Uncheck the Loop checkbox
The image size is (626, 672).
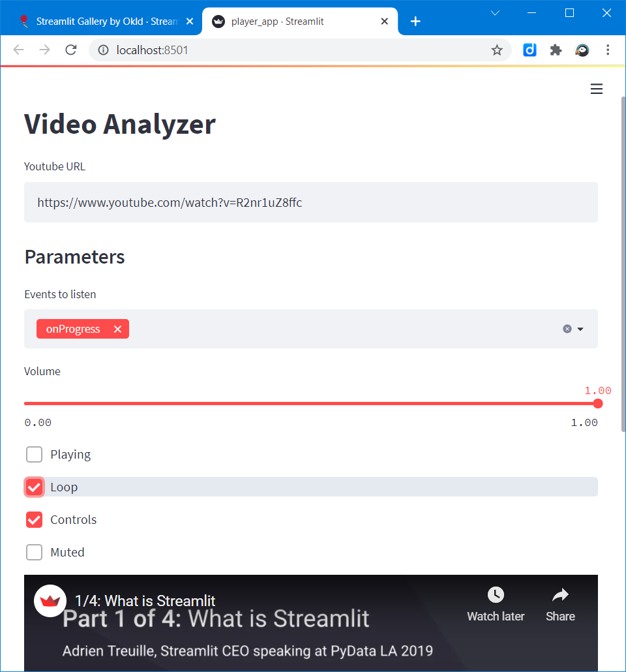coord(35,487)
